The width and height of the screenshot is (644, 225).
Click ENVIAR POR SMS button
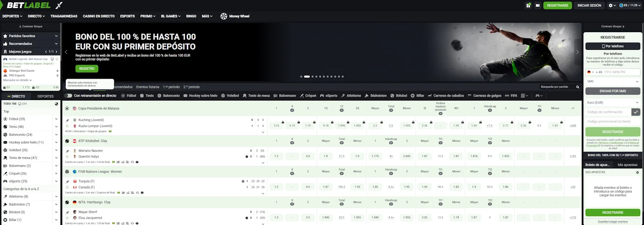click(x=613, y=91)
